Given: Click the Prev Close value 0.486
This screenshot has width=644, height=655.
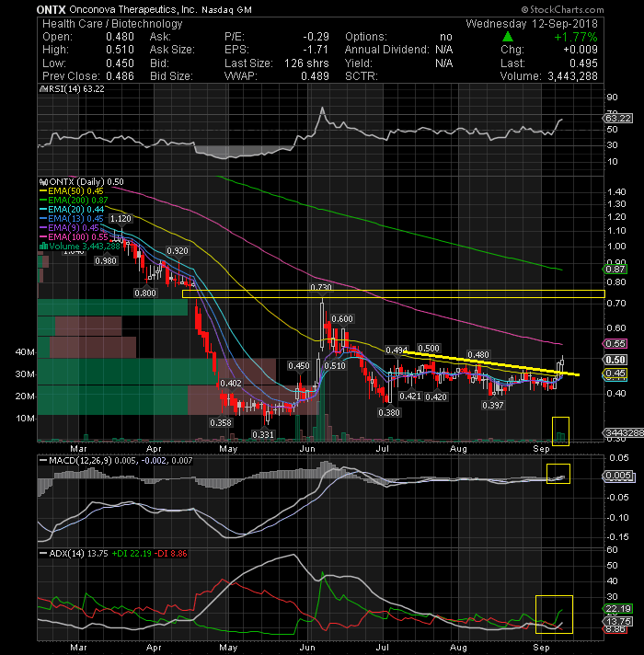Looking at the screenshot, I should [x=120, y=76].
